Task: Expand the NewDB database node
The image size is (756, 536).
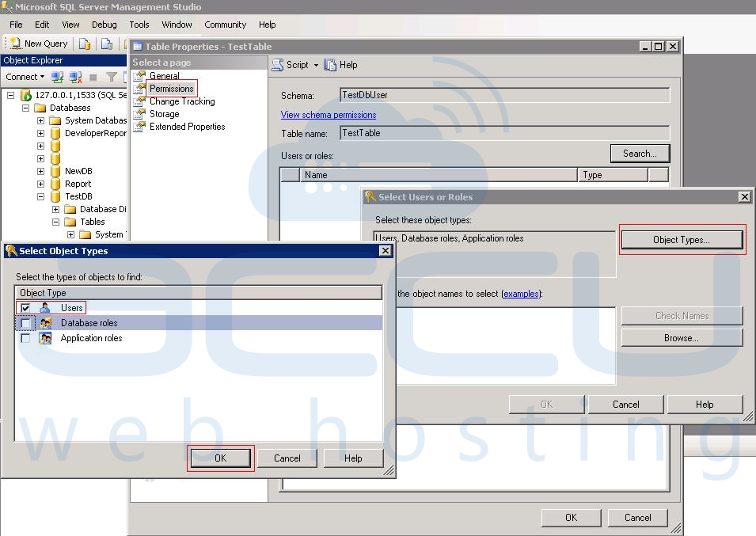Action: click(40, 171)
